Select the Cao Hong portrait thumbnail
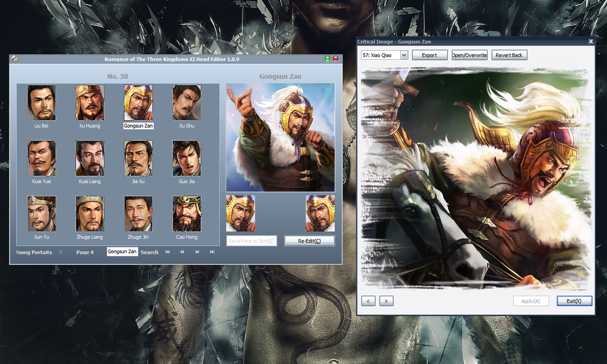607x364 pixels. click(186, 213)
